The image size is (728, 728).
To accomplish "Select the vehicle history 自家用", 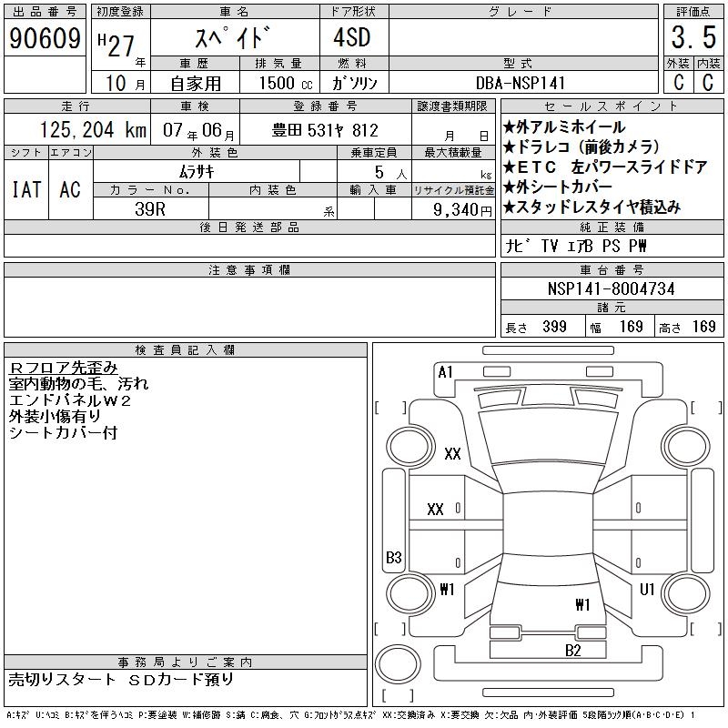I will click(x=196, y=84).
